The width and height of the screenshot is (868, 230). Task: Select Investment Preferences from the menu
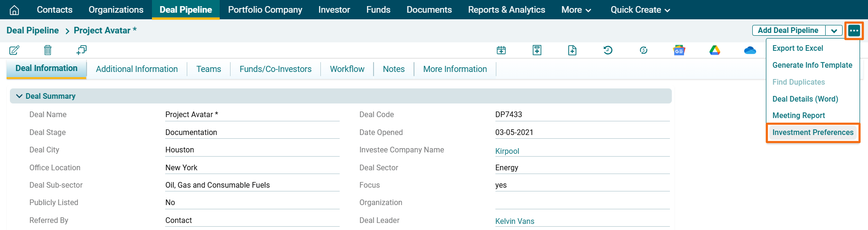[x=812, y=133]
